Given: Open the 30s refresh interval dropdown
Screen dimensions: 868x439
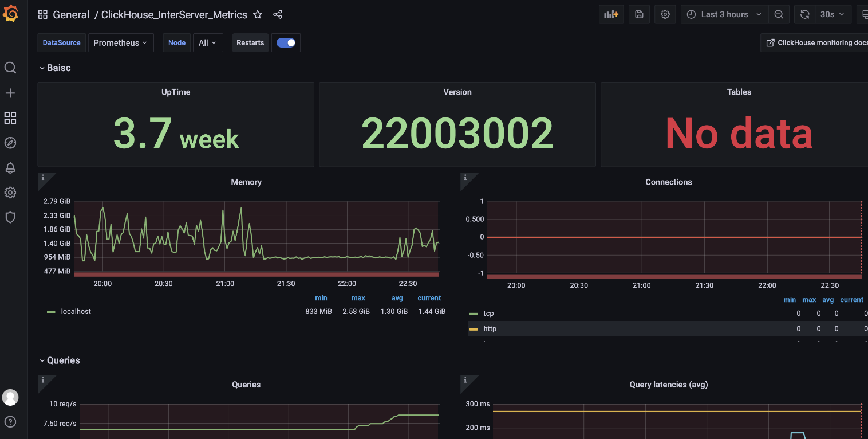Looking at the screenshot, I should coord(833,14).
